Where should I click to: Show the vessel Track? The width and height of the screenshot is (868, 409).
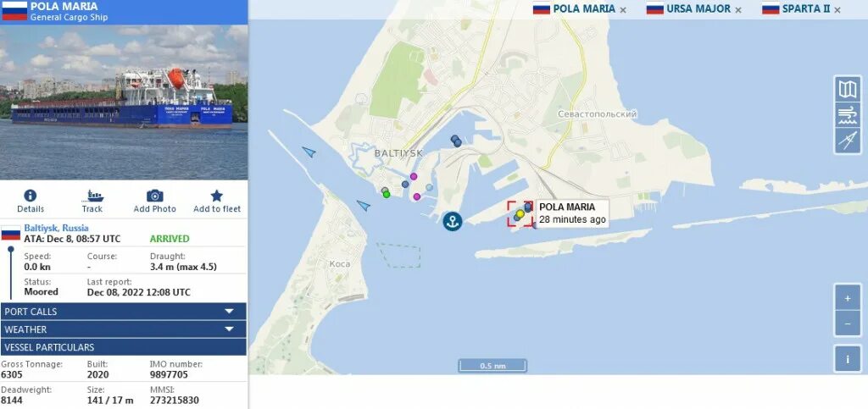pos(92,196)
